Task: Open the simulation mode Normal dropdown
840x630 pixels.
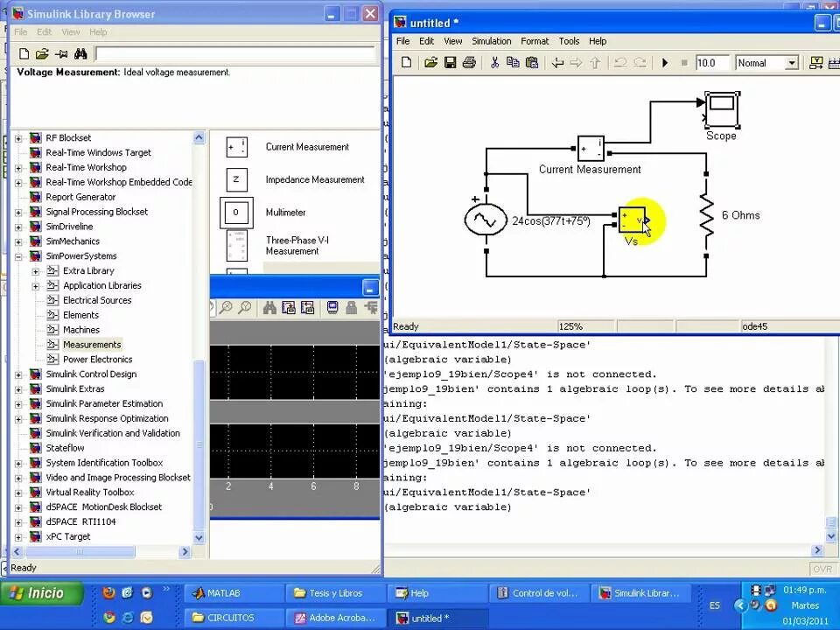Action: [792, 63]
